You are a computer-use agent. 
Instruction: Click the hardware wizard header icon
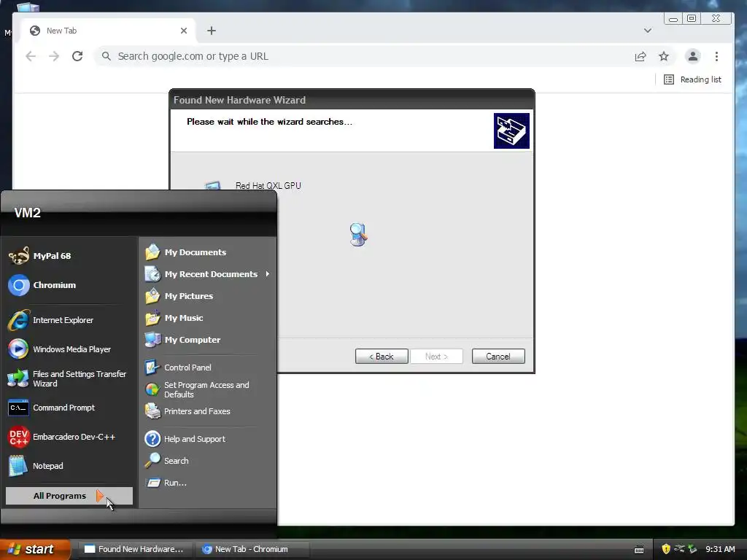(511, 131)
